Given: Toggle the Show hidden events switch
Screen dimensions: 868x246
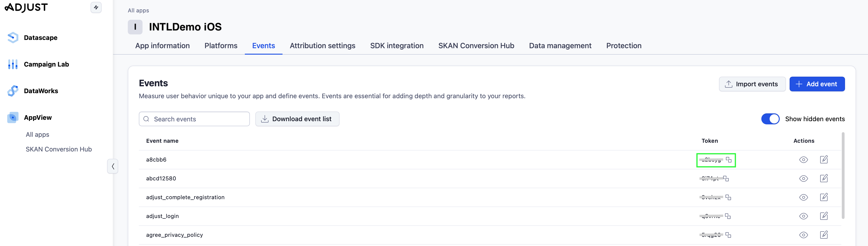Looking at the screenshot, I should pos(770,119).
